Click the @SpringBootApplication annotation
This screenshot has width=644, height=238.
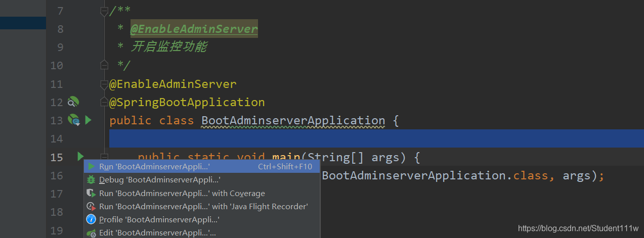coord(187,102)
